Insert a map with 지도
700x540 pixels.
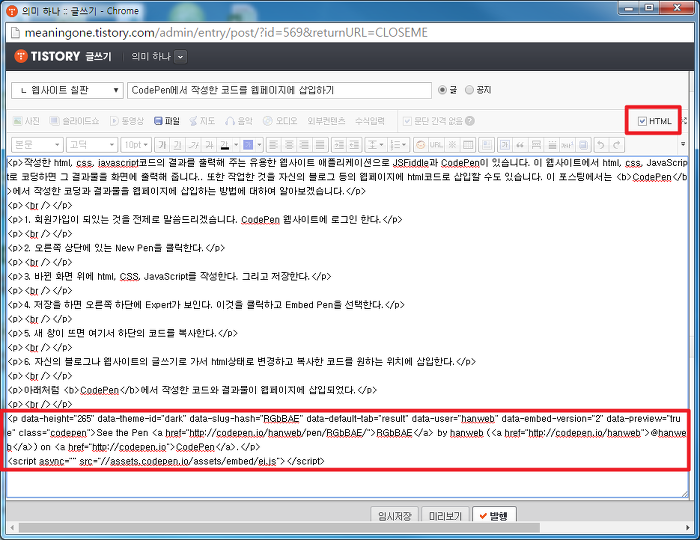pos(202,121)
